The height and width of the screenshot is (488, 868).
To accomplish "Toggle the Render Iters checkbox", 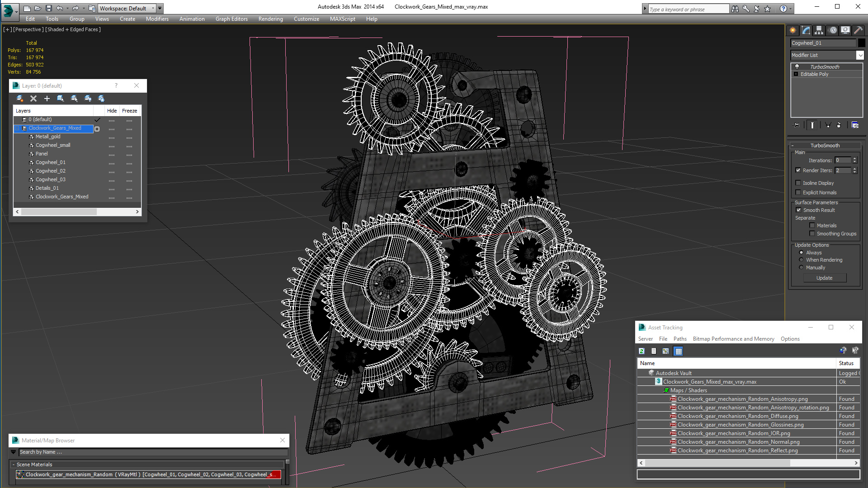I will point(798,170).
